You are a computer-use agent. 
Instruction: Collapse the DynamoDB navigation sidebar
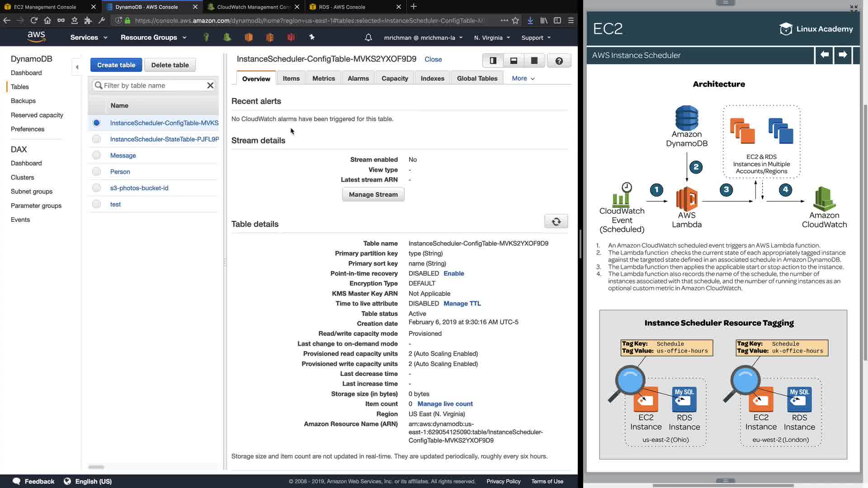77,67
